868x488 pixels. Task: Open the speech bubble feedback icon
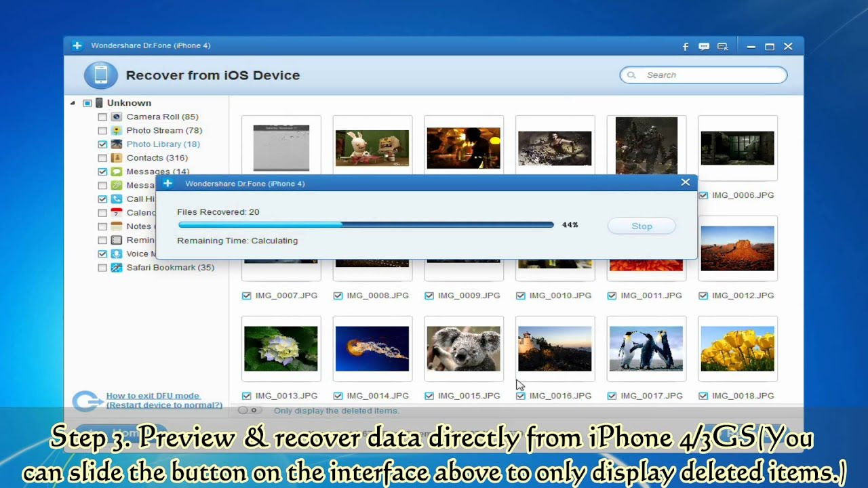pos(704,47)
